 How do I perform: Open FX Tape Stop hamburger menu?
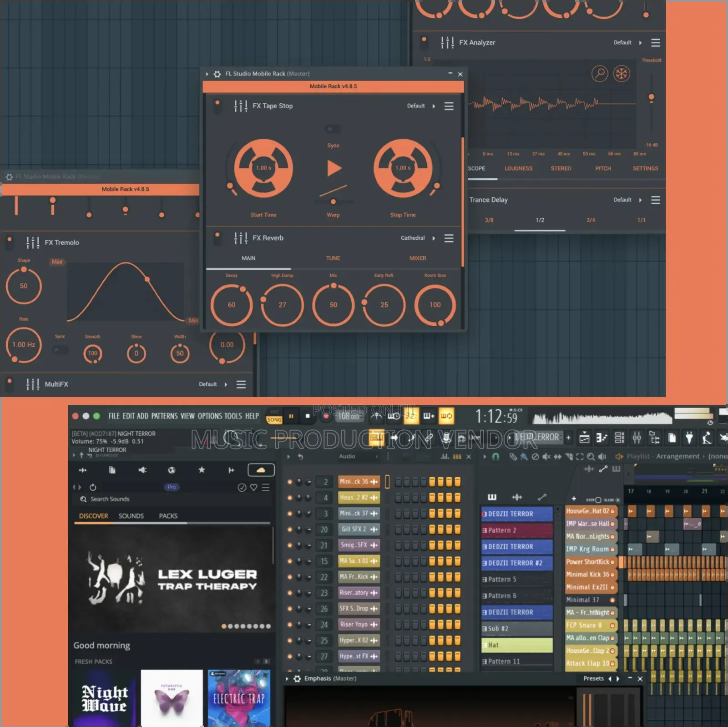pos(449,106)
